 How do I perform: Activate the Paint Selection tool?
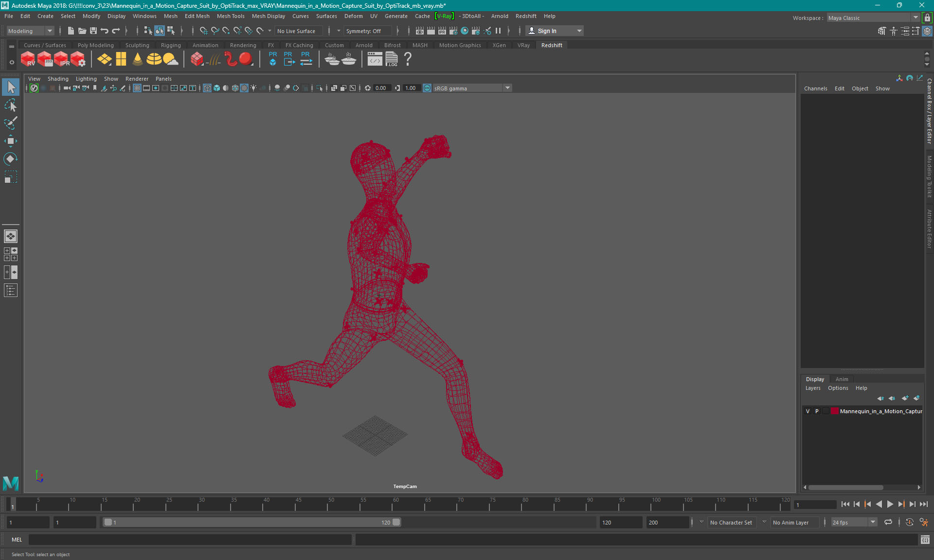click(x=11, y=123)
